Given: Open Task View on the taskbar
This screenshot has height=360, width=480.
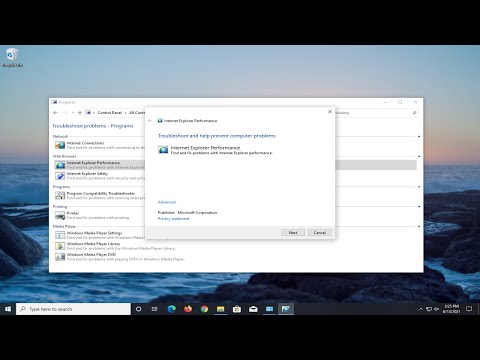Looking at the screenshot, I should coord(154,309).
